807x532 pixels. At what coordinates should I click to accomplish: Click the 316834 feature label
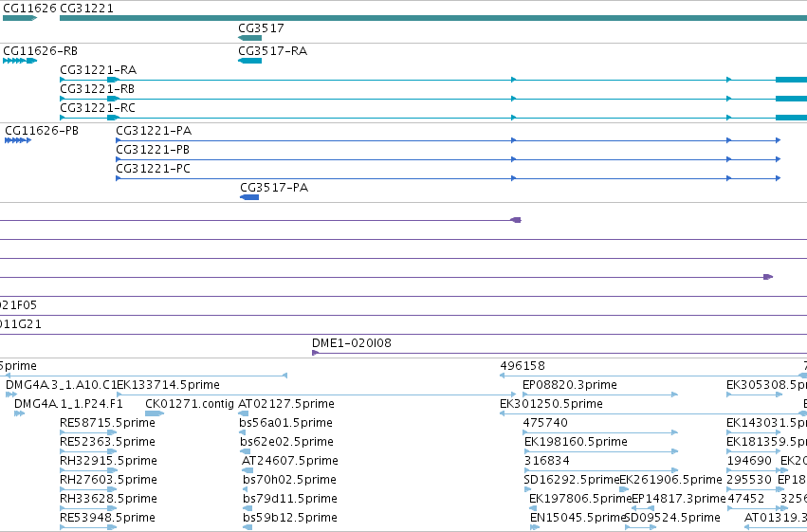coord(546,461)
